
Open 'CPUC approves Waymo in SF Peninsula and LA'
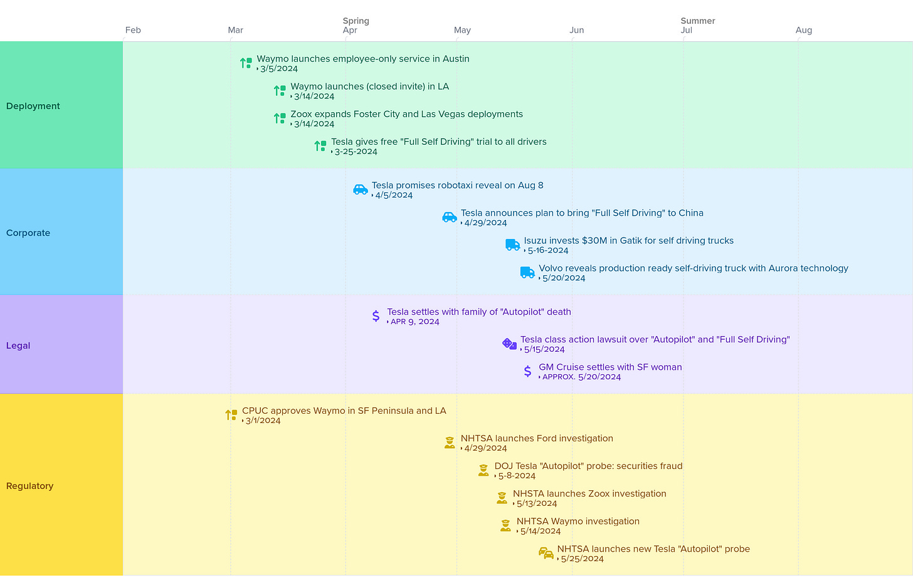pyautogui.click(x=344, y=411)
